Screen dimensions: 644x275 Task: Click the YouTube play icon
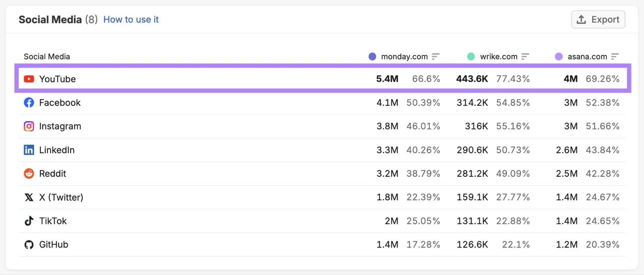[x=29, y=79]
